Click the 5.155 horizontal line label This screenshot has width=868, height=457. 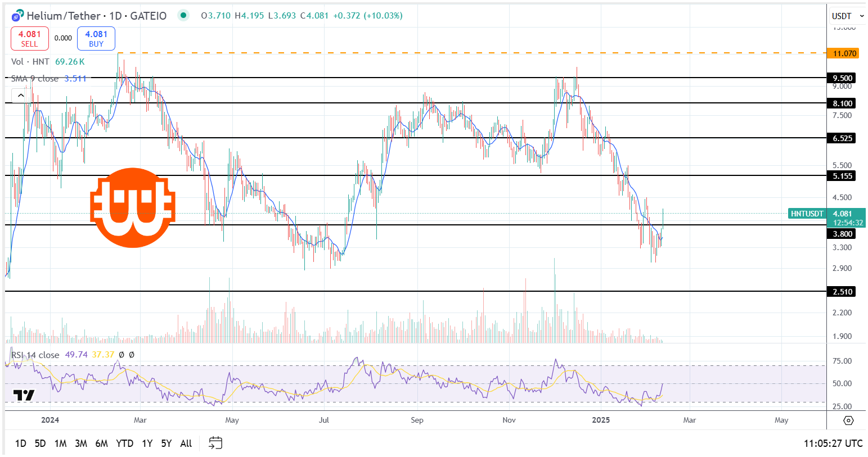[842, 176]
